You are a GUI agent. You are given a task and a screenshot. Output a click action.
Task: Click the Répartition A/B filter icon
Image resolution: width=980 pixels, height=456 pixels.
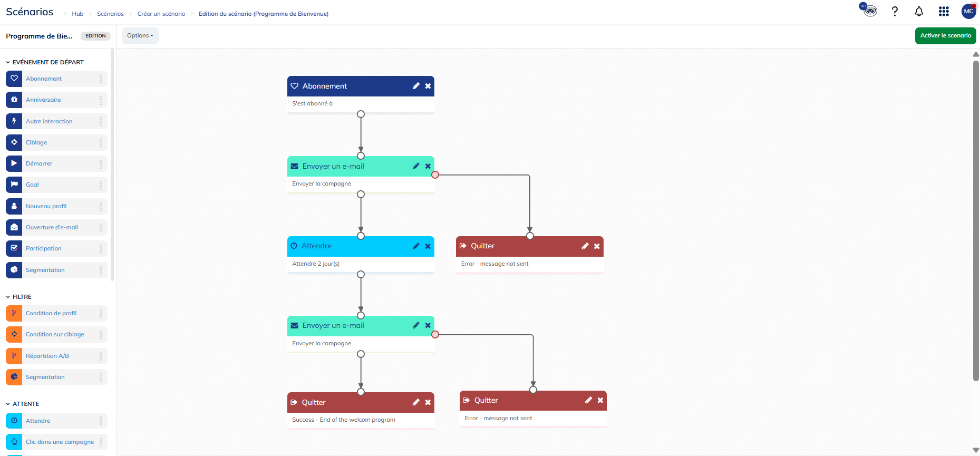pyautogui.click(x=14, y=356)
